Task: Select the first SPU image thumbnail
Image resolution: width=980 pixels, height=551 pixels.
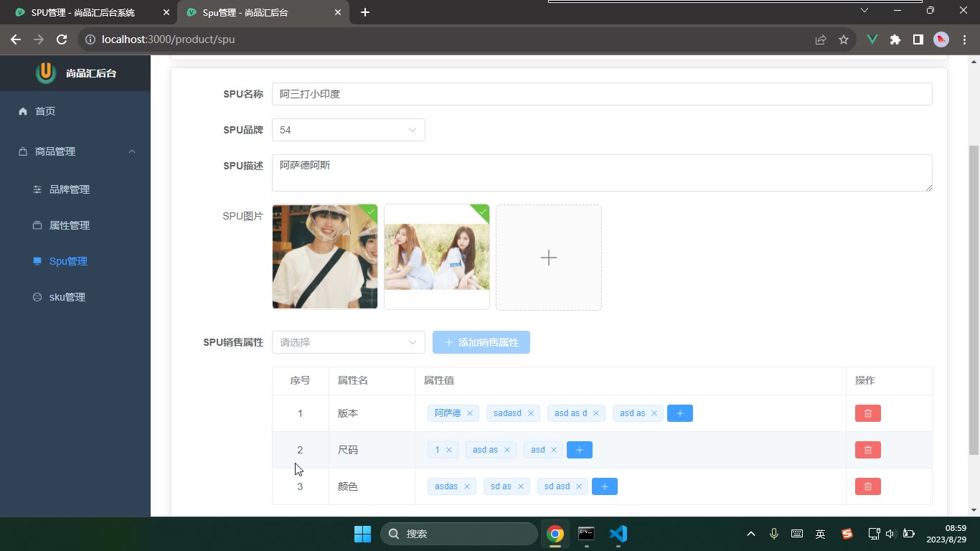Action: (x=325, y=257)
